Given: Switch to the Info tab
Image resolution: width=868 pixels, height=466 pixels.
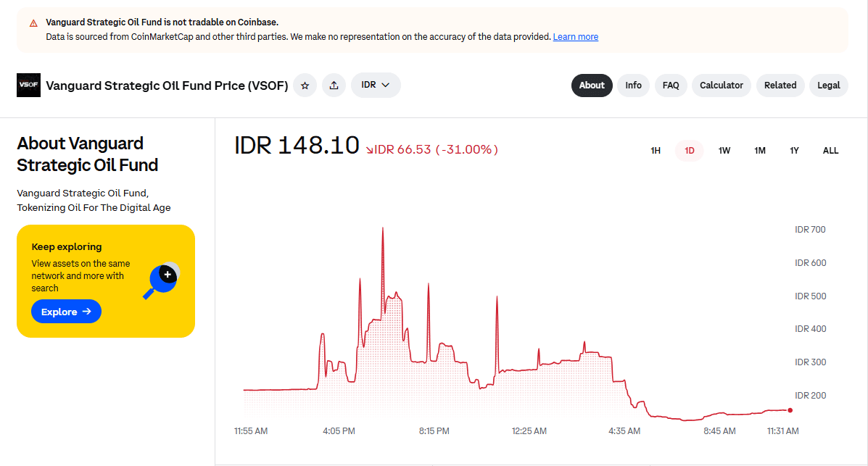Looking at the screenshot, I should [633, 86].
